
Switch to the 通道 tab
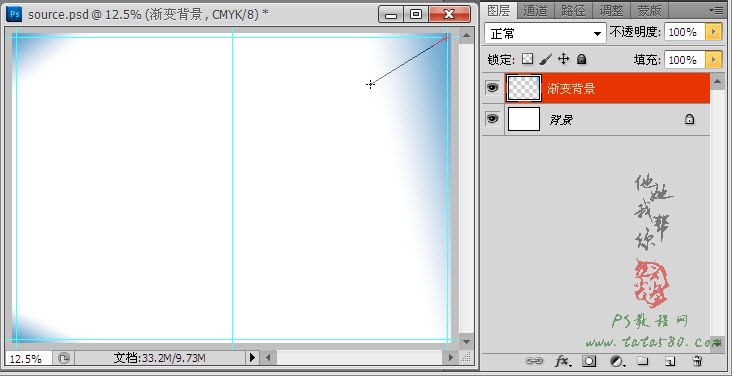point(535,10)
